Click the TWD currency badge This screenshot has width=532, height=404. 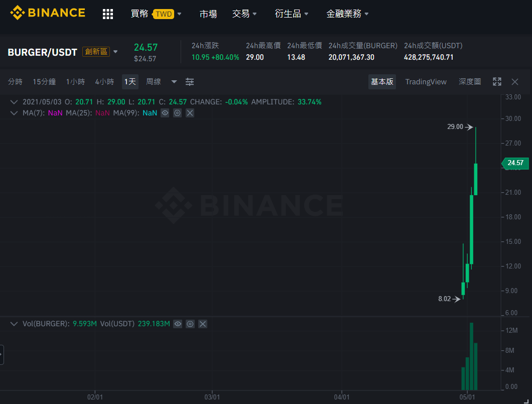click(x=164, y=14)
